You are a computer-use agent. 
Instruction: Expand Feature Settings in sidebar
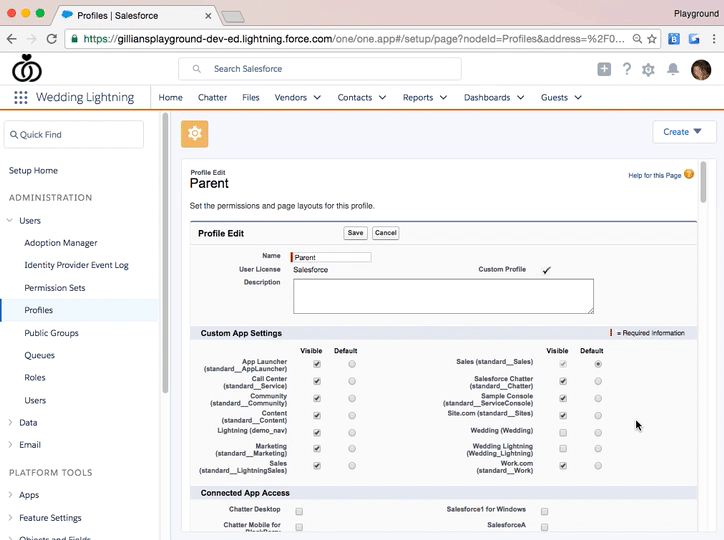[10, 518]
